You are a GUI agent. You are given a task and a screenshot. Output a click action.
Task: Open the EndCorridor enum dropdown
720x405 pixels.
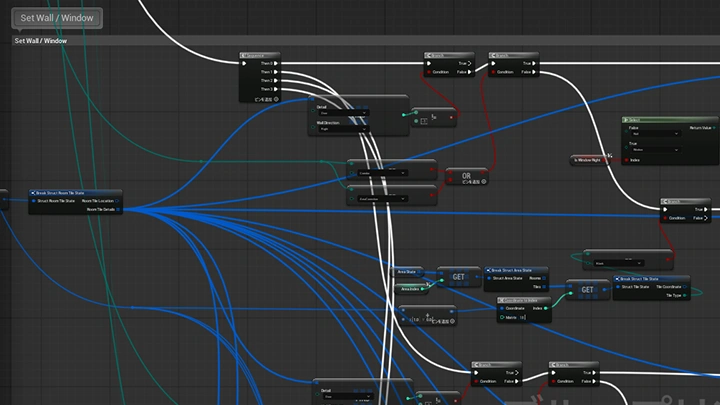tap(382, 199)
